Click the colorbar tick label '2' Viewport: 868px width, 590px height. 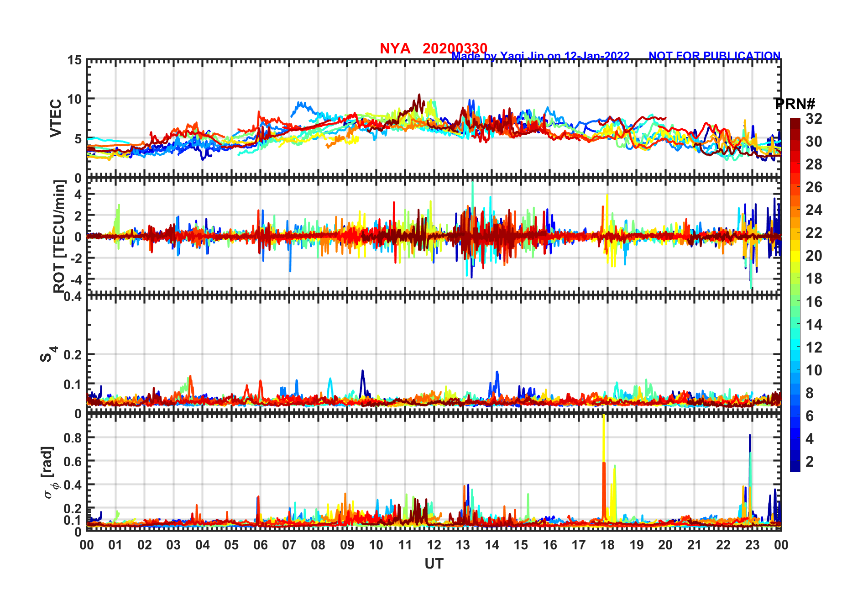coord(810,462)
